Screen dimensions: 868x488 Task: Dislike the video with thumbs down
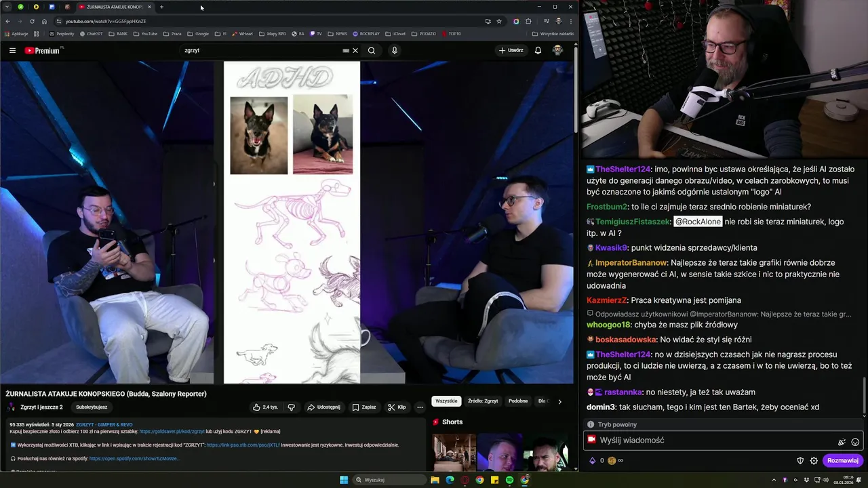point(292,407)
